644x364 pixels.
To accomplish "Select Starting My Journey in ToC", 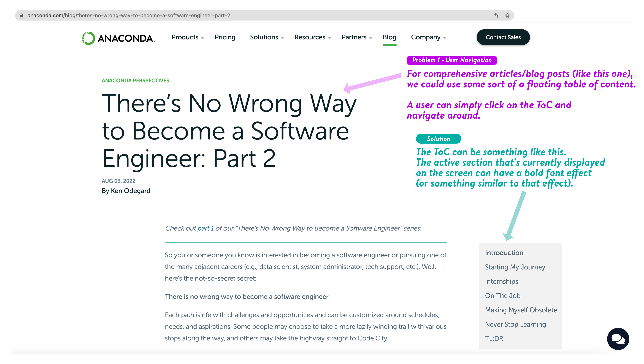I will tap(515, 267).
